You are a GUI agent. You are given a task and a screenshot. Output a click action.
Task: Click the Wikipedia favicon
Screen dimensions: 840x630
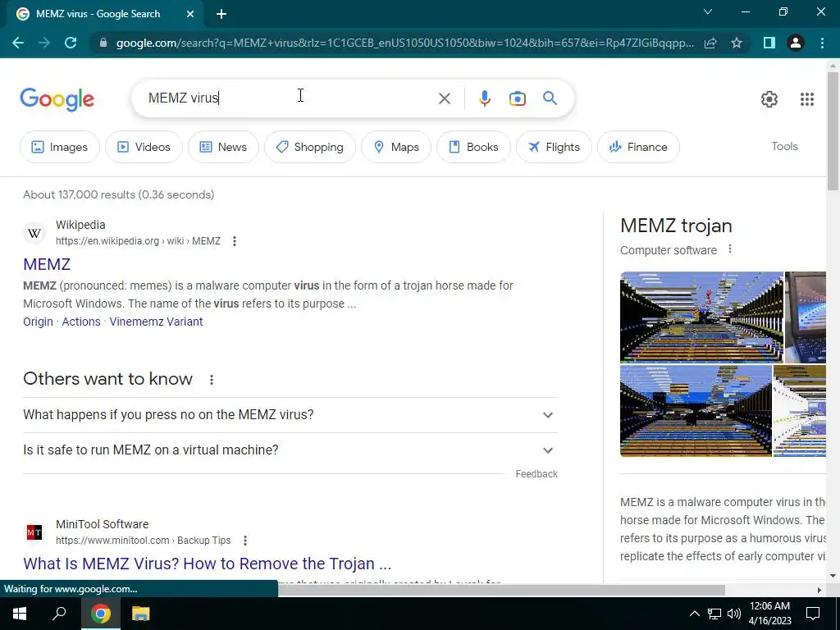(34, 233)
